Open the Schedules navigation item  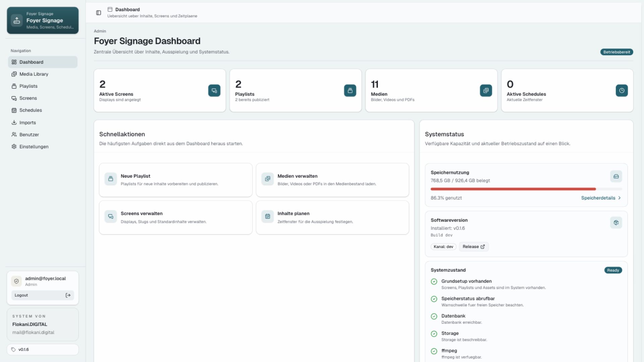point(43,110)
